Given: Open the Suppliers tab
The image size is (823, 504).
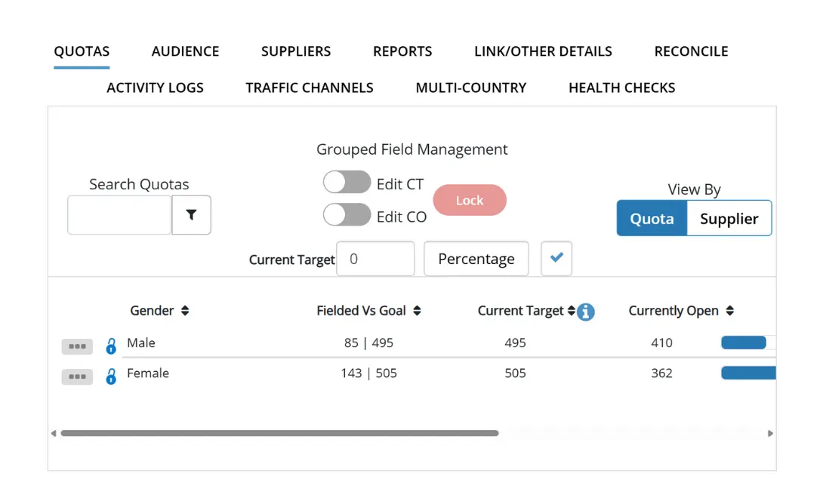Looking at the screenshot, I should pos(296,51).
